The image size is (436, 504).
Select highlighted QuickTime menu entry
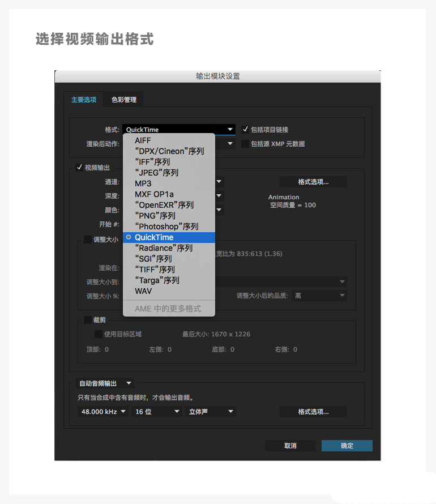(x=169, y=237)
